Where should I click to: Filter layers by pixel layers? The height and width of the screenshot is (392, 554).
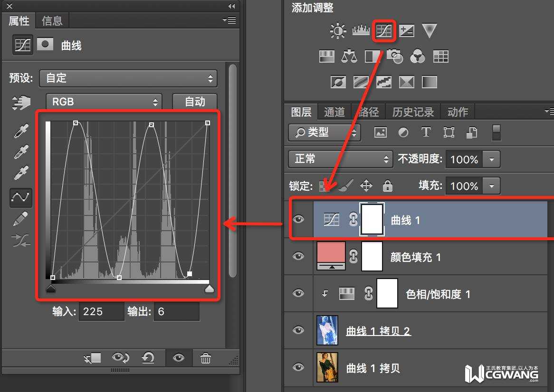click(x=380, y=132)
